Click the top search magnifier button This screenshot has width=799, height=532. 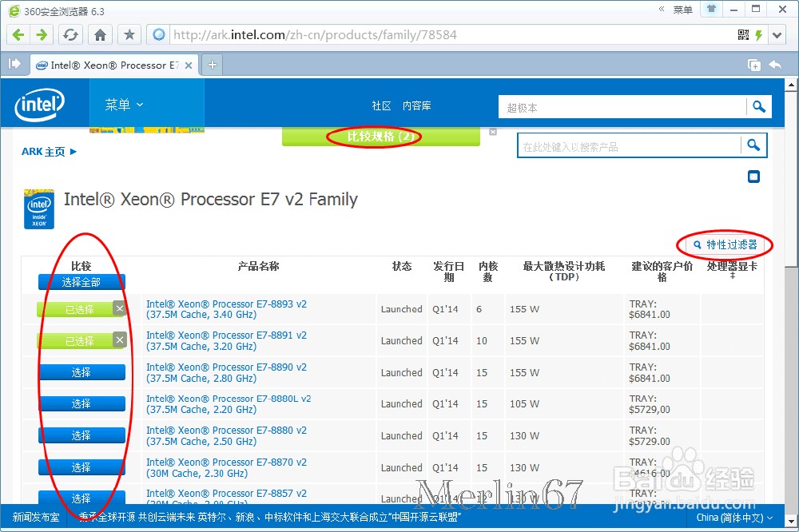point(759,106)
